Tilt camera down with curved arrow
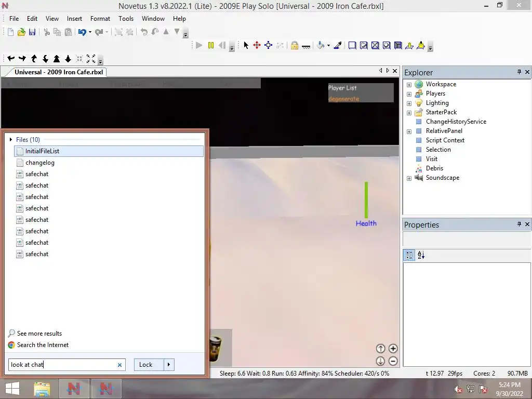532x399 pixels. (x=45, y=59)
